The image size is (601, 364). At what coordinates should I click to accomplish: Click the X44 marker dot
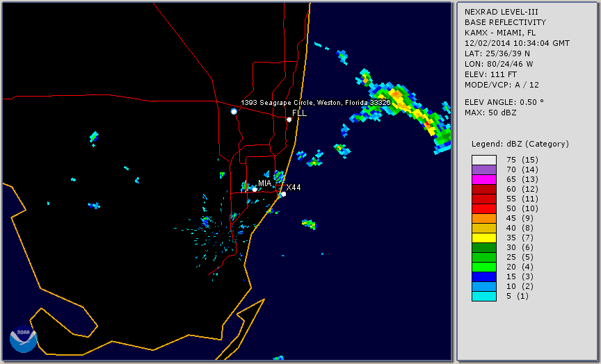tap(283, 195)
